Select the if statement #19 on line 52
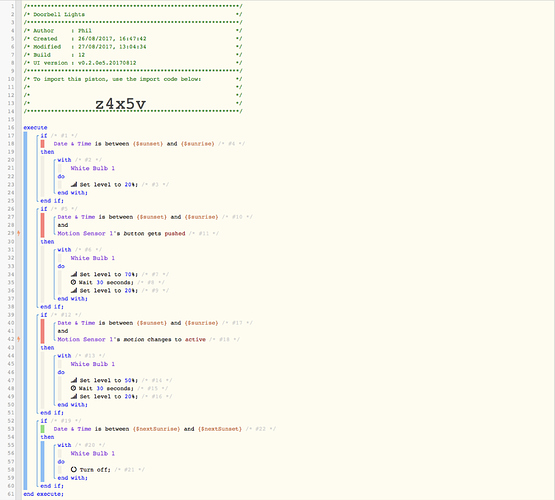The height and width of the screenshot is (500, 555). tap(44, 421)
